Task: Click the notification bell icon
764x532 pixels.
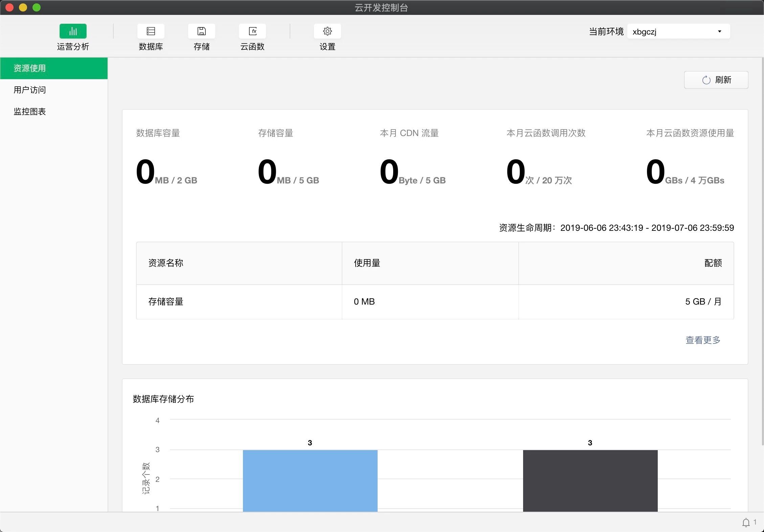Action: pyautogui.click(x=746, y=523)
